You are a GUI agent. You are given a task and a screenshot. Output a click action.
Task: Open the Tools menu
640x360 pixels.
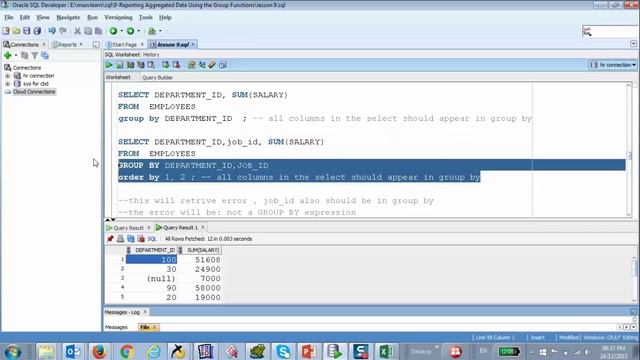pyautogui.click(x=146, y=18)
